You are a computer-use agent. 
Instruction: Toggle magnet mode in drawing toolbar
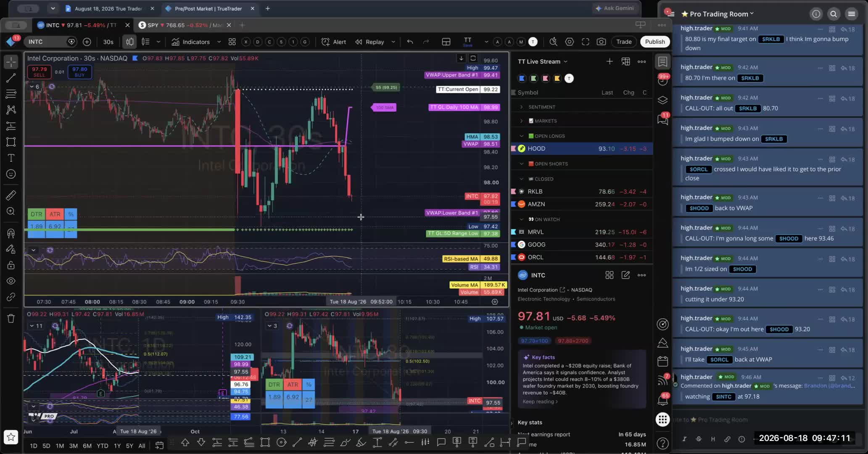[11, 233]
